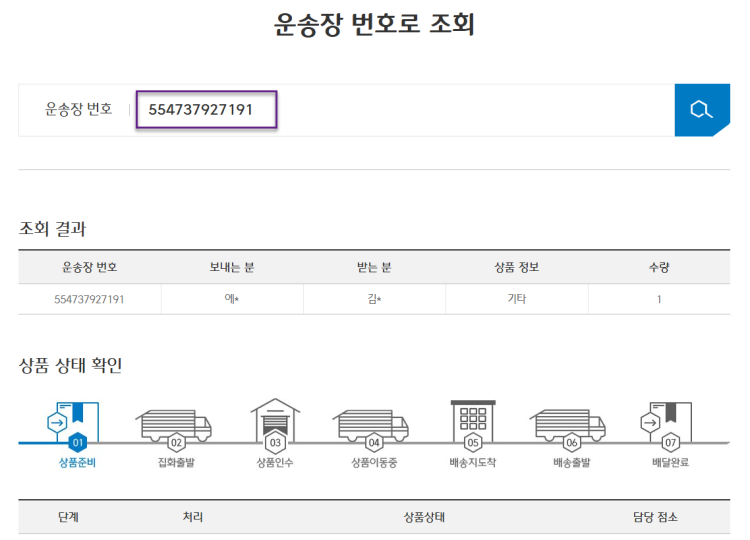This screenshot has width=750, height=540.
Task: Click the 보내는 분 column header
Action: tap(232, 267)
